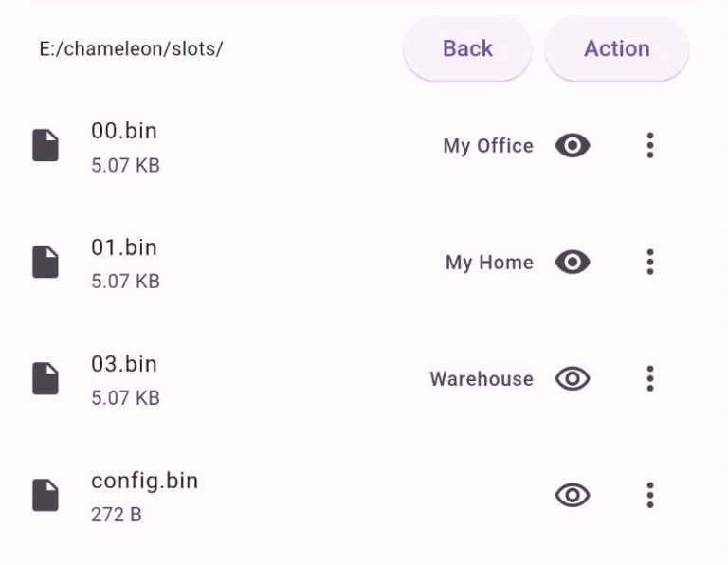This screenshot has width=728, height=565.
Task: Click the file icon beside 00.bin
Action: click(x=45, y=145)
